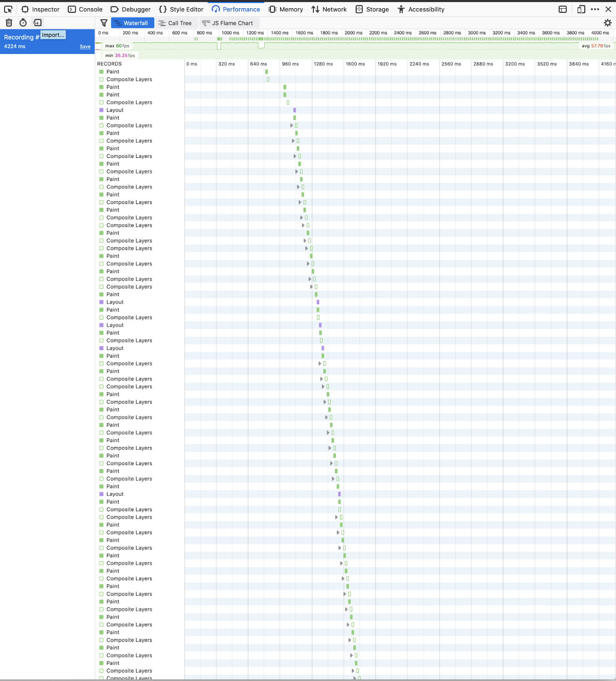The image size is (616, 681).
Task: Open the marker filter funnel dropdown
Action: pos(104,23)
